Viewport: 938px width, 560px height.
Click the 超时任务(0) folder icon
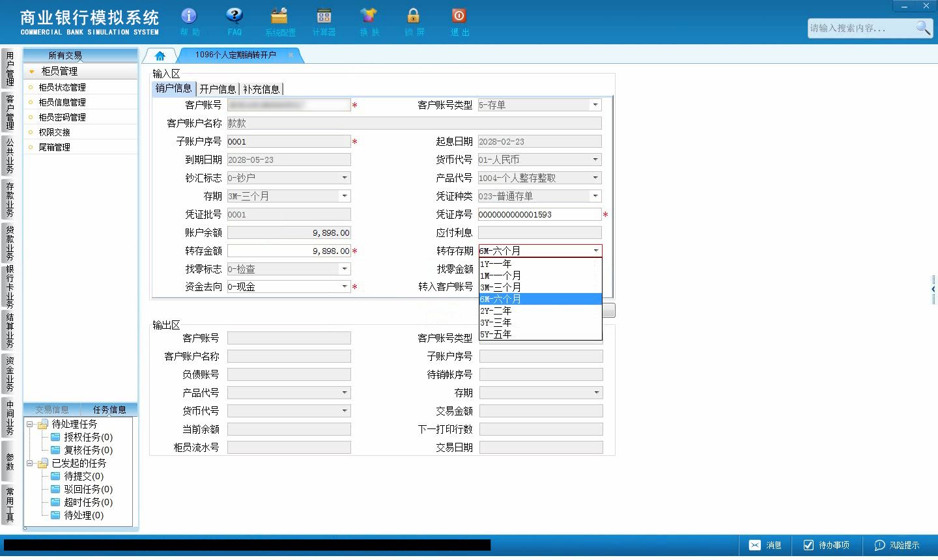coord(56,502)
